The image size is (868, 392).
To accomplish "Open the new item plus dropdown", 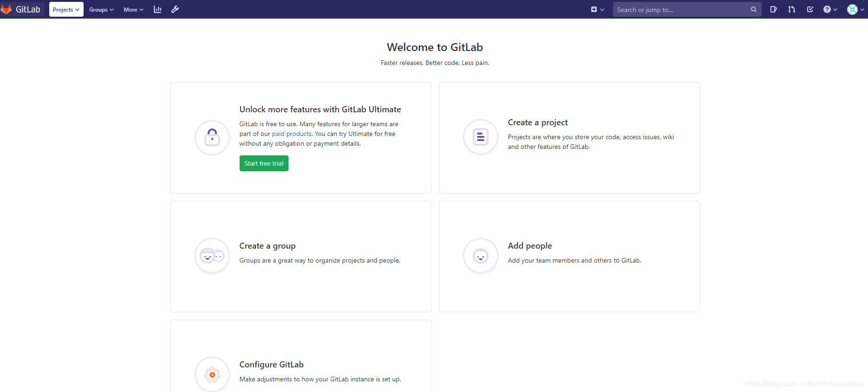I will 597,9.
